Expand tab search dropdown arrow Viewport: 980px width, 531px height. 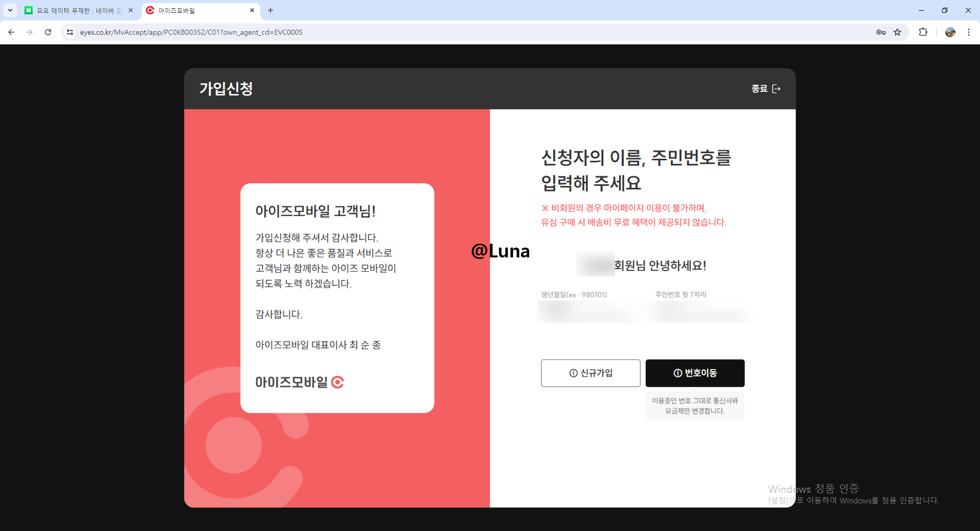coord(10,10)
